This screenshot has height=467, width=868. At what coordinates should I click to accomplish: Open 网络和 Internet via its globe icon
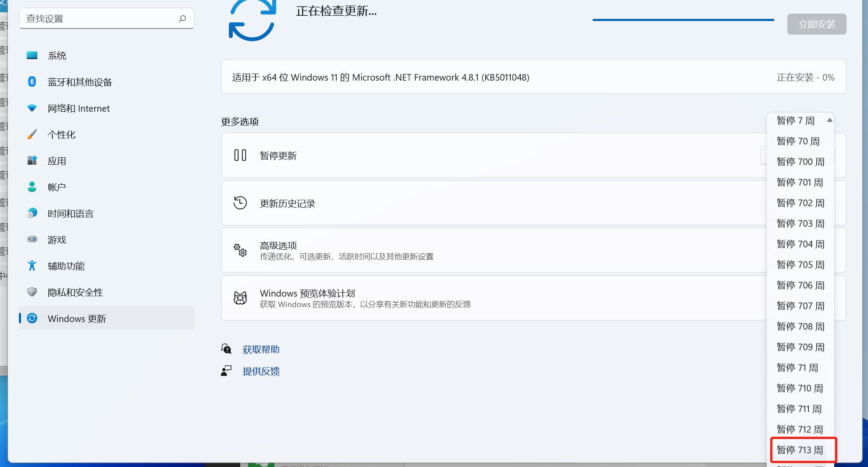point(32,108)
